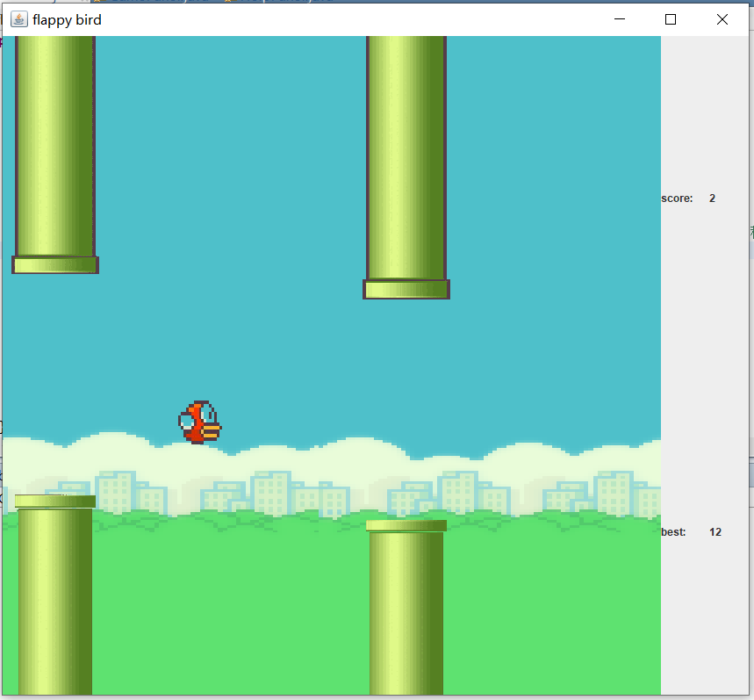Screen dimensions: 754x700
Task: Click the rim of the middle lower pipe
Action: (406, 523)
